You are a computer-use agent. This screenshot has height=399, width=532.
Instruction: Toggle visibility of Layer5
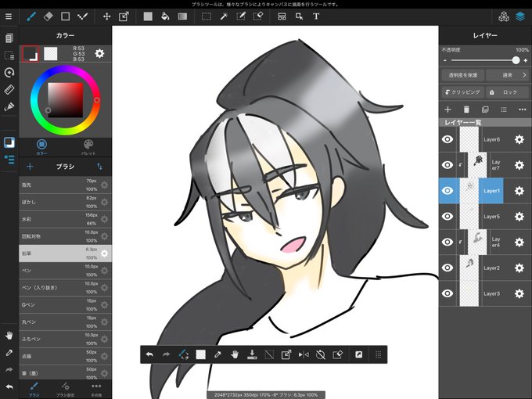pyautogui.click(x=448, y=217)
